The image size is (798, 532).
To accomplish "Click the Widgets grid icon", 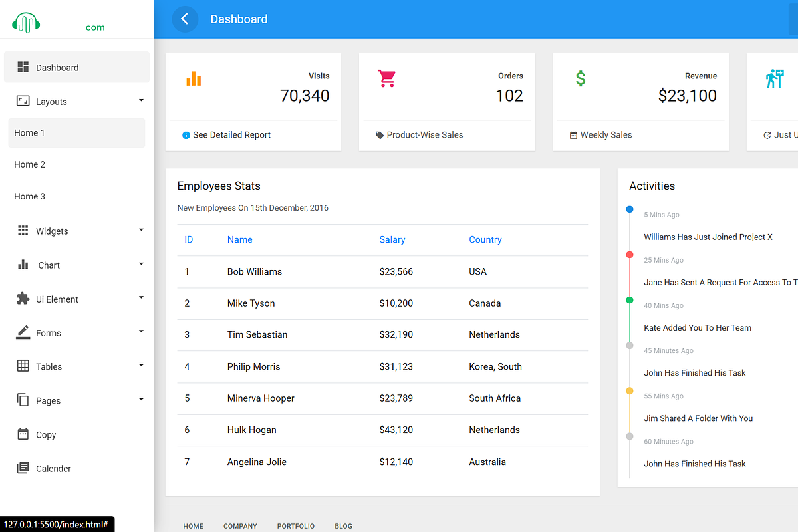I will [23, 231].
